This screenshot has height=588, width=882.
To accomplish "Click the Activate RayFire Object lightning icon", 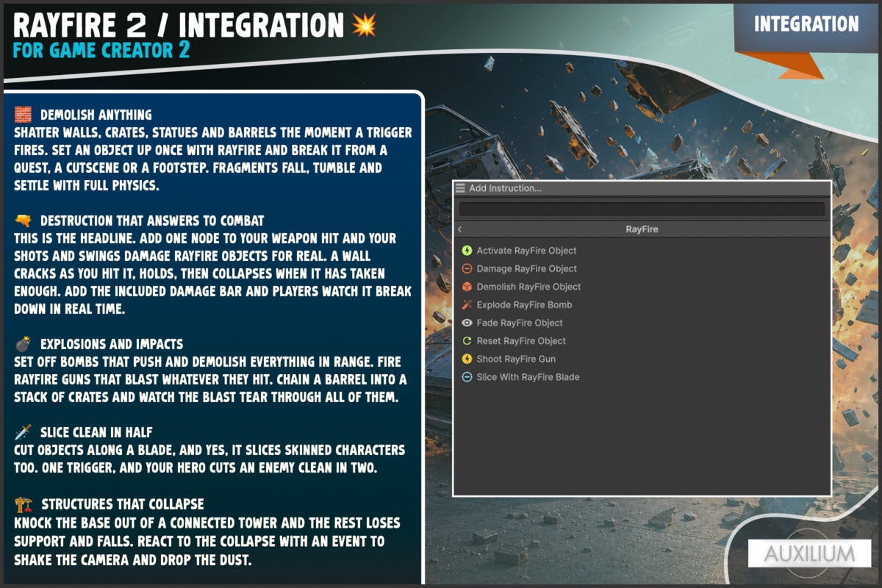I will point(467,251).
